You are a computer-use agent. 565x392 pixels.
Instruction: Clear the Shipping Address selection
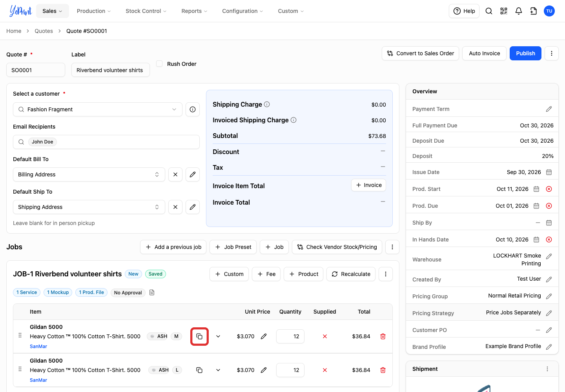[x=175, y=207]
